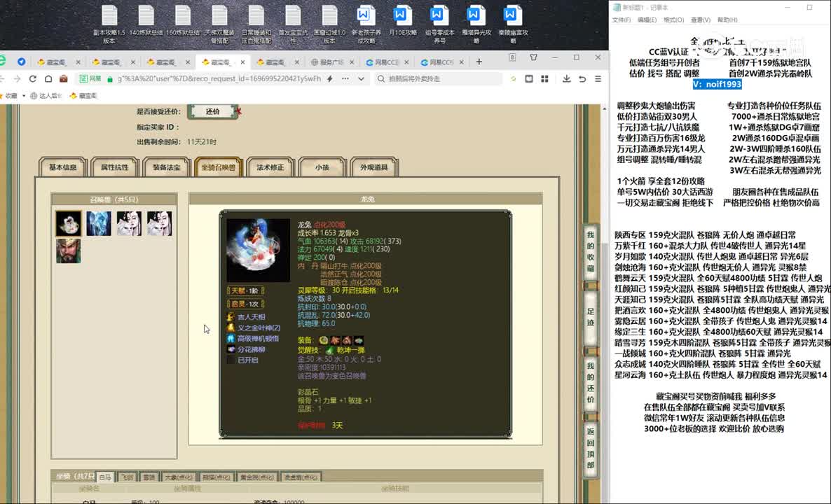Select the bearded warrior summon thumbnail

click(69, 251)
